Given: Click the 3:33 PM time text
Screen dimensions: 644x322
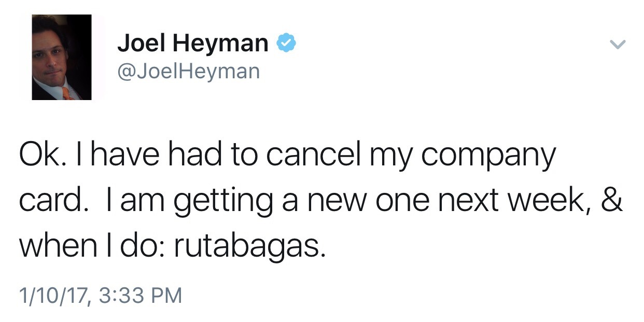Looking at the screenshot, I should point(139,296).
